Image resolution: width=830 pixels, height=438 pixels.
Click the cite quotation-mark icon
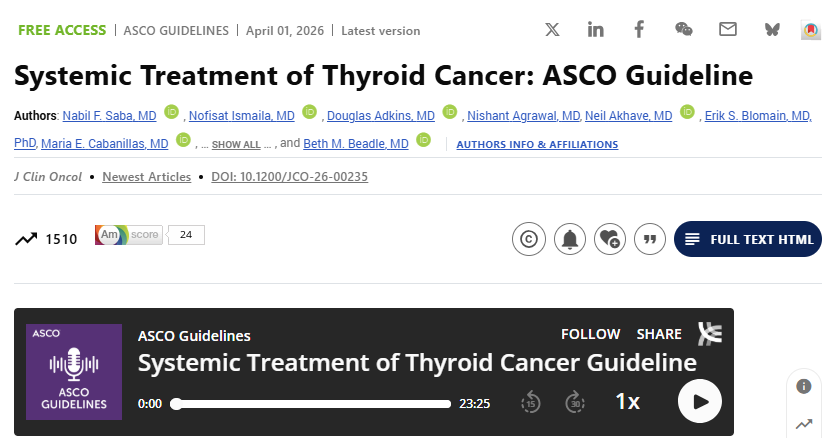[650, 239]
